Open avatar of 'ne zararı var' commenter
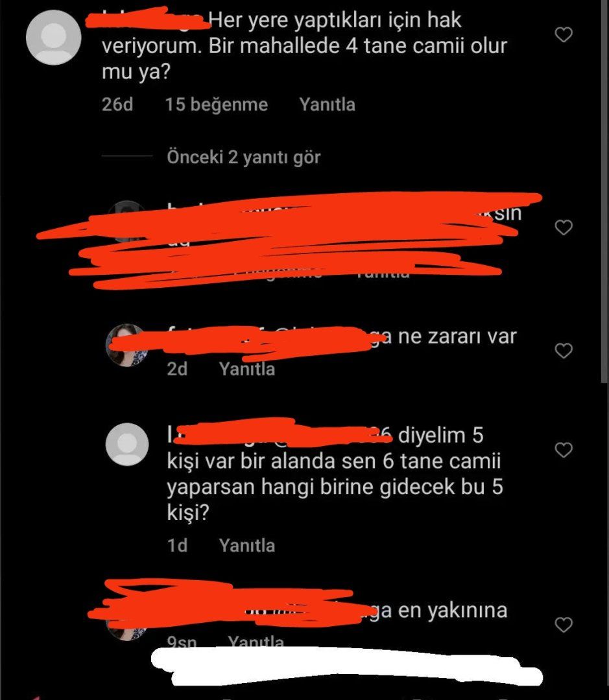609x700 pixels. (x=127, y=345)
